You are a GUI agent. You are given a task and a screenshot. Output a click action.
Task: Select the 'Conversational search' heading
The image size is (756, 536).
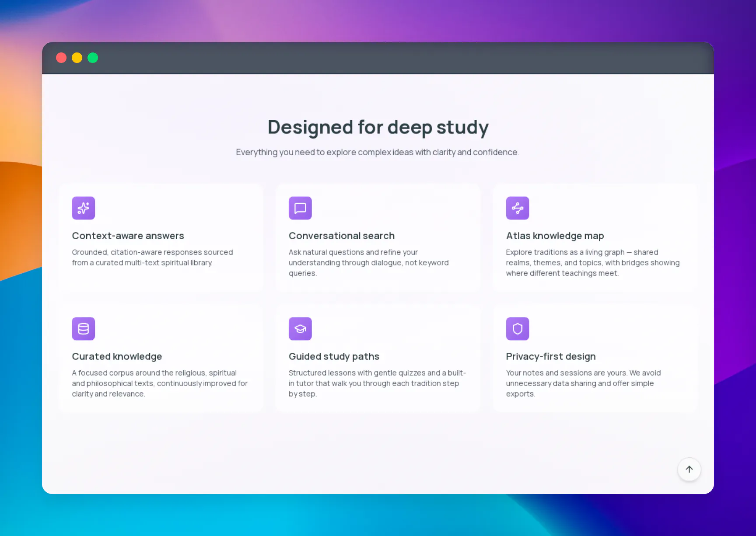tap(342, 236)
